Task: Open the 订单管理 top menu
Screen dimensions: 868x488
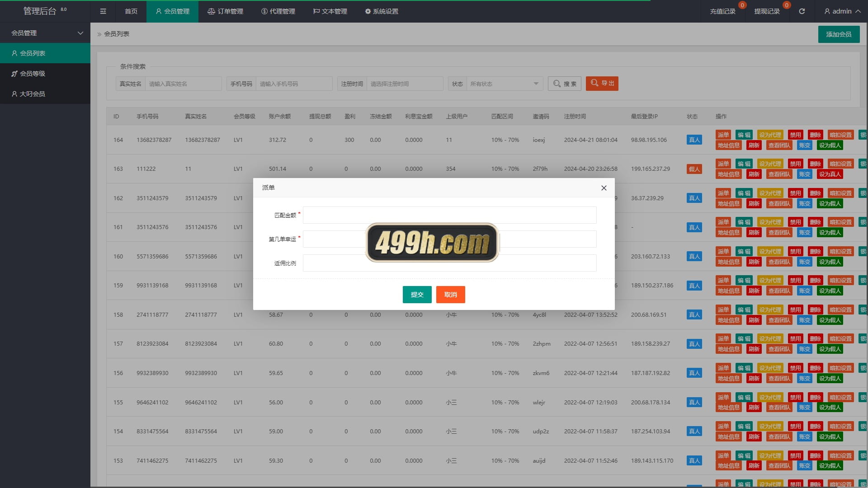Action: pyautogui.click(x=225, y=11)
